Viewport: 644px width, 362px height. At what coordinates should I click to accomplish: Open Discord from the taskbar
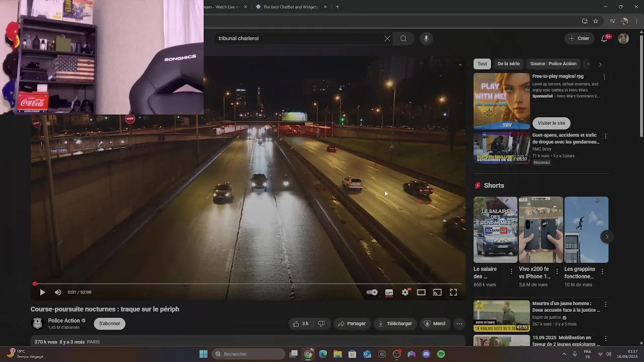[426, 354]
